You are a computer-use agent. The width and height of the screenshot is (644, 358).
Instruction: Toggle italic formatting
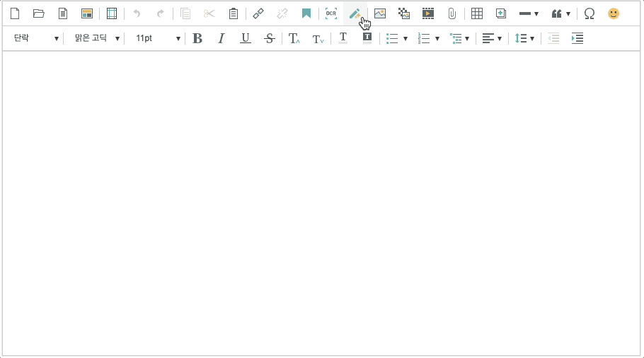pos(221,38)
